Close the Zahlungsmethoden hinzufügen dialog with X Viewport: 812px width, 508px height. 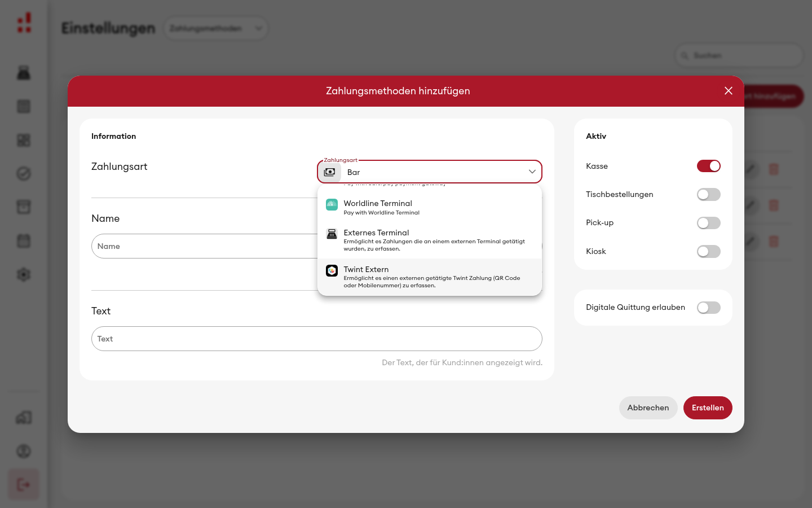tap(729, 91)
